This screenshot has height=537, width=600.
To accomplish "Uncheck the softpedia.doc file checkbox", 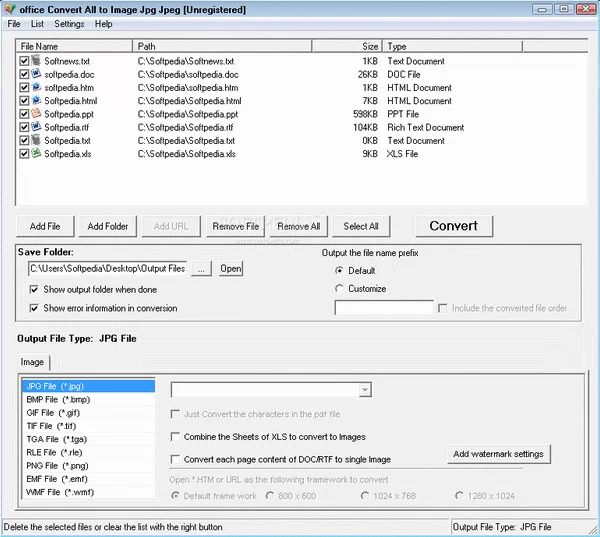I will 24,74.
